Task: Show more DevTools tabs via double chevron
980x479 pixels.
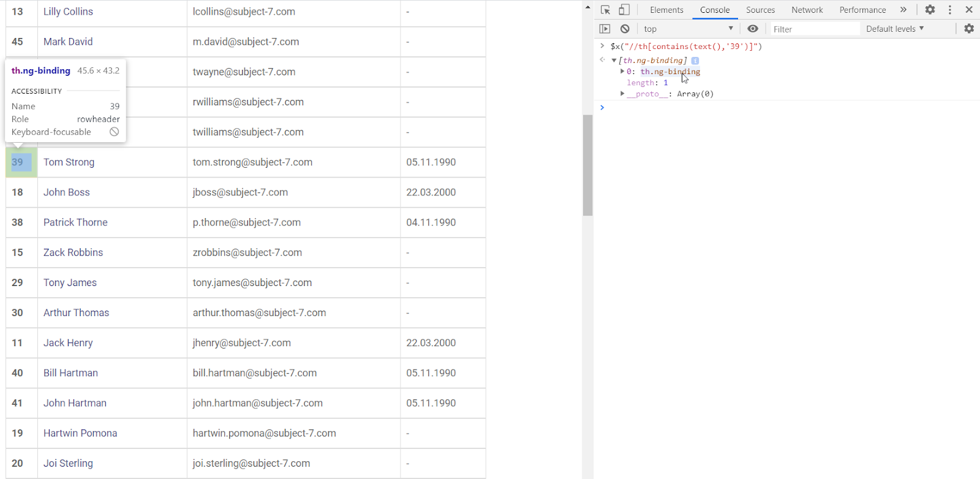Action: point(903,10)
